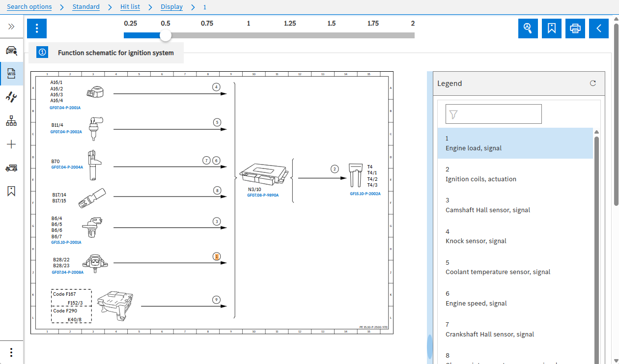Click the search document magnifier button

[528, 28]
